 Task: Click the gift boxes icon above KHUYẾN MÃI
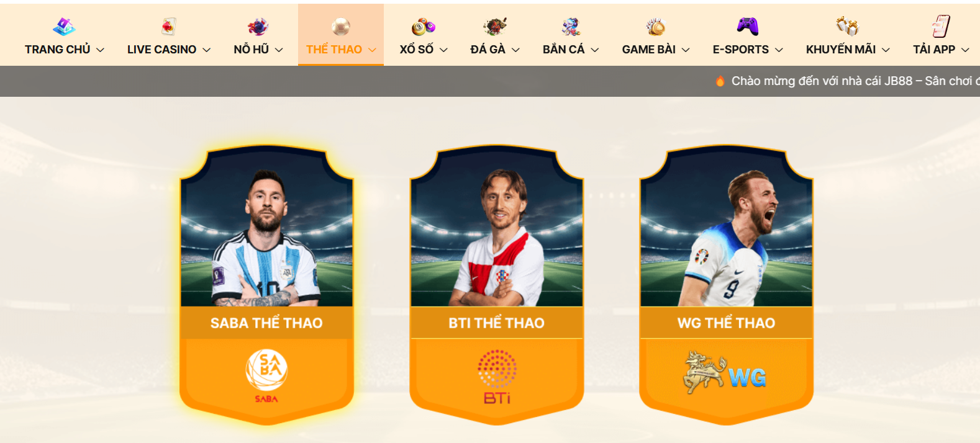tap(848, 27)
